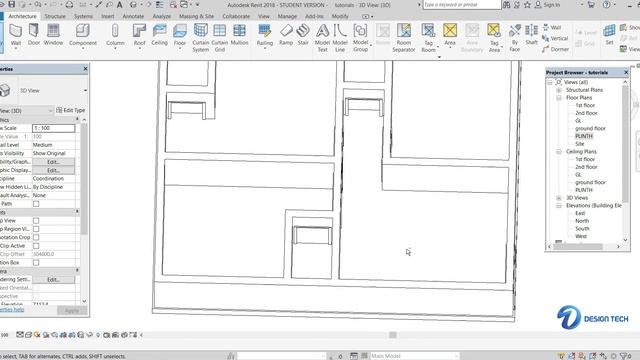This screenshot has height=360, width=640.
Task: Open the View (3D) instance filter dropdown
Action: (x=50, y=111)
